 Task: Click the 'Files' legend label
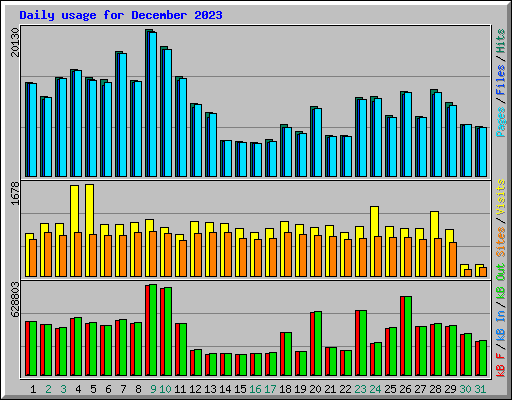(x=501, y=80)
